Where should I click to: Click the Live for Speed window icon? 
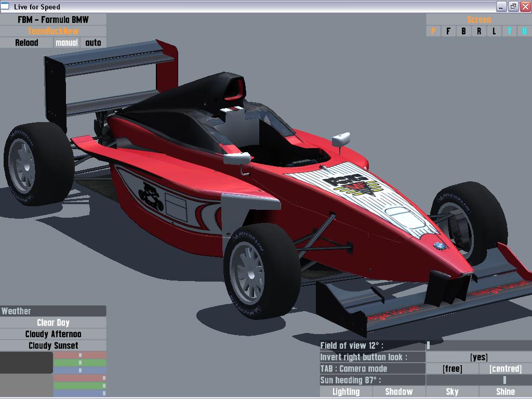(x=5, y=6)
